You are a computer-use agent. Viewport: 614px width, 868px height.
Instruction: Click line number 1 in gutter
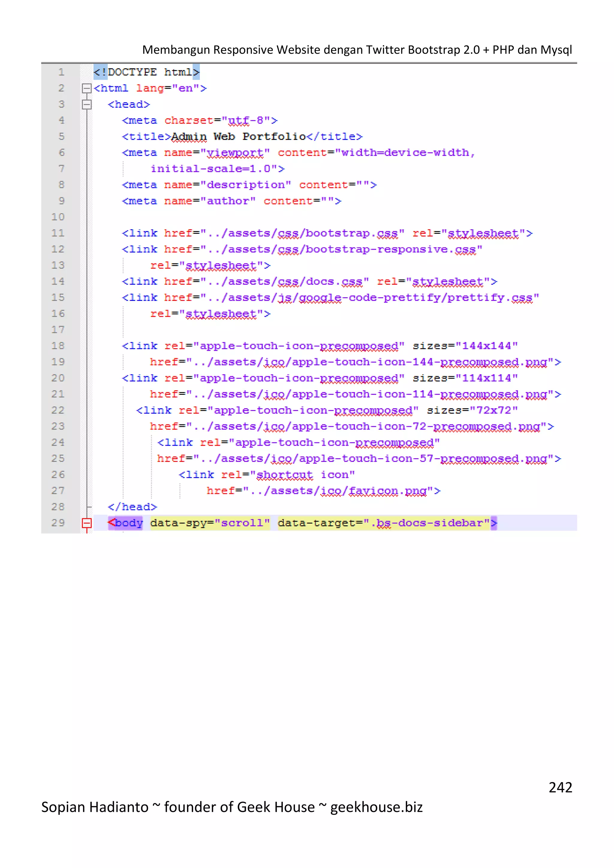coord(61,72)
